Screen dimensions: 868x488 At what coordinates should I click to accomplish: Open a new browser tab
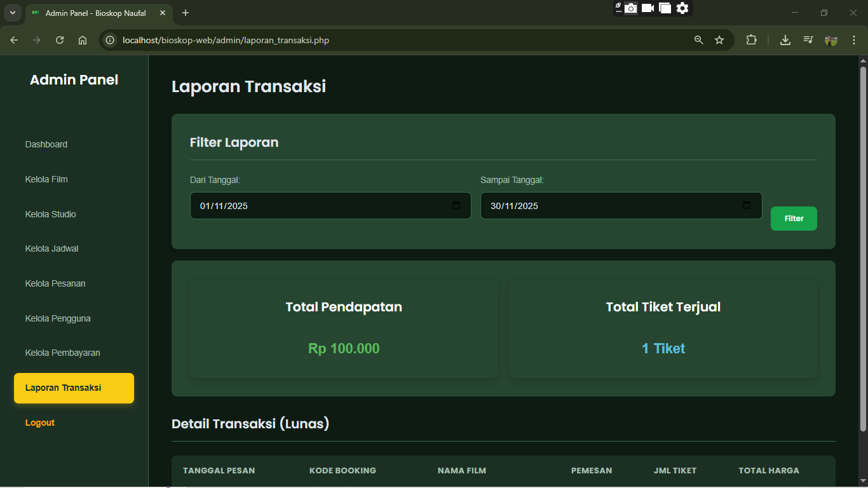pyautogui.click(x=186, y=13)
